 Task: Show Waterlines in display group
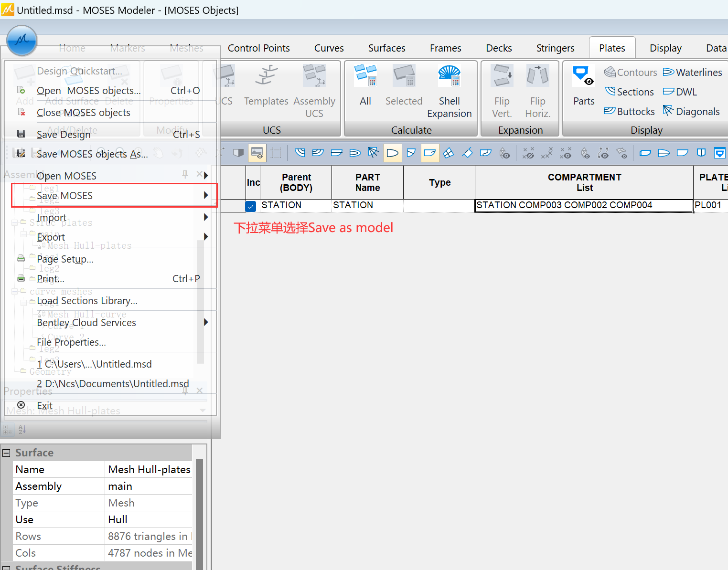coord(692,73)
